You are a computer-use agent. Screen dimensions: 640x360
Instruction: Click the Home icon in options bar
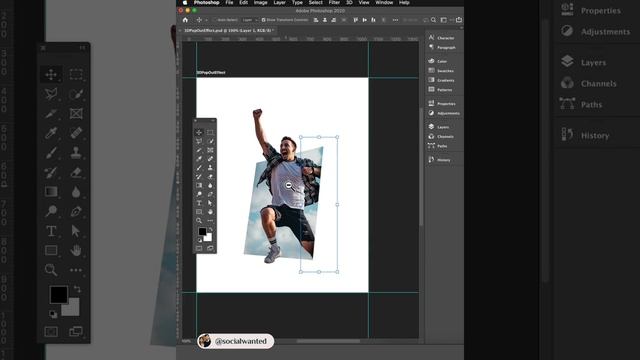[x=185, y=20]
